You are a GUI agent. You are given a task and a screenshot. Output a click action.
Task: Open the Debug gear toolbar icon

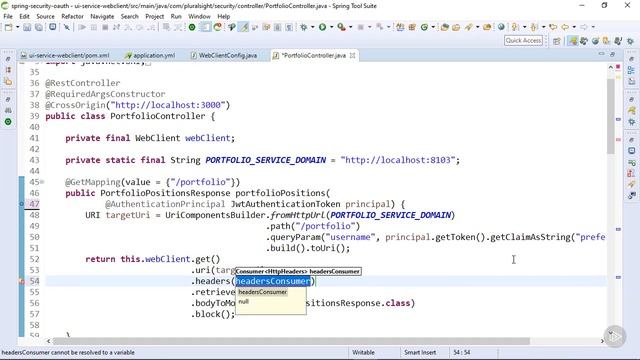click(304, 27)
